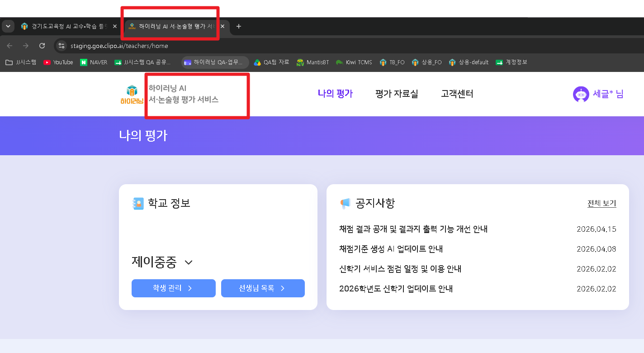
Task: Close the 경기도교육청 AI tab
Action: pyautogui.click(x=115, y=26)
